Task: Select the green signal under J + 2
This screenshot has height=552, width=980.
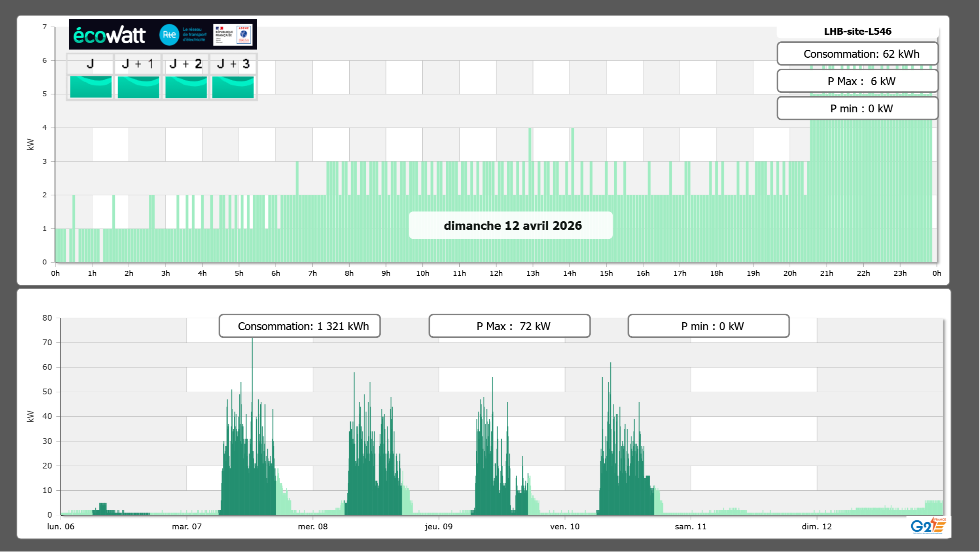Action: click(186, 87)
